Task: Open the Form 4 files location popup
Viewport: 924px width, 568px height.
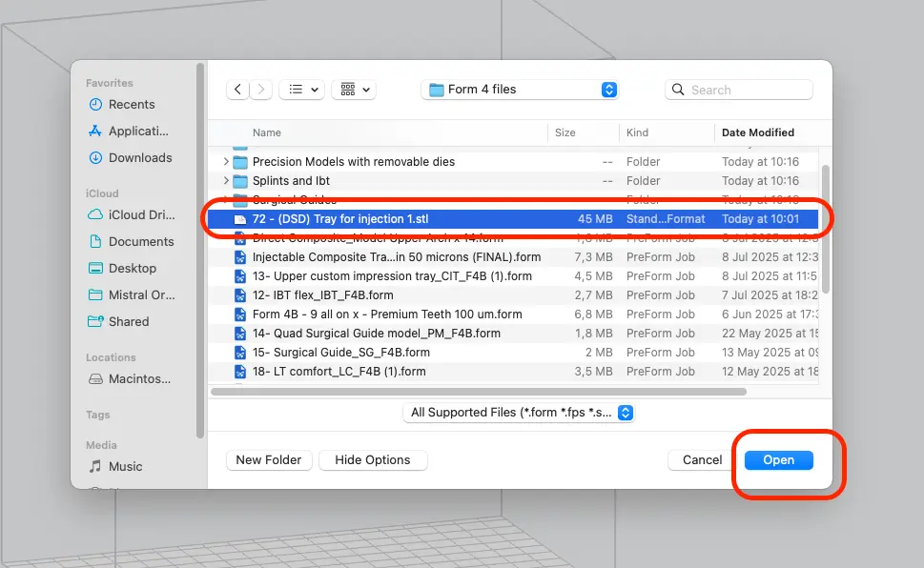Action: [x=520, y=90]
